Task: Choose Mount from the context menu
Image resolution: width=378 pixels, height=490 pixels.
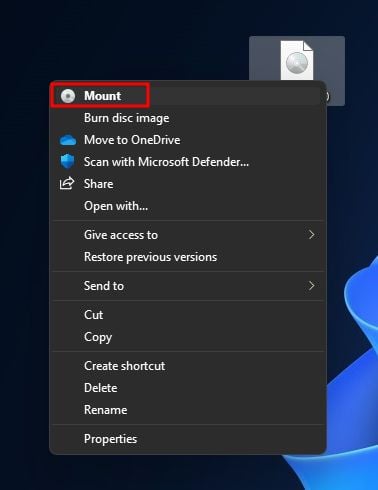Action: point(188,96)
